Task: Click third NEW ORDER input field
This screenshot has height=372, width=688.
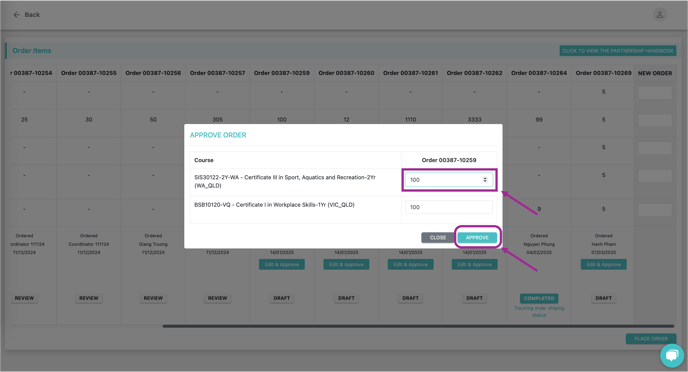Action: pos(655,148)
